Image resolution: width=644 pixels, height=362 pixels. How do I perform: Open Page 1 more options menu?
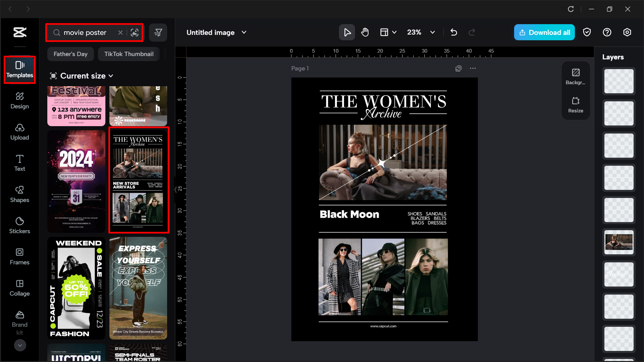coord(473,68)
